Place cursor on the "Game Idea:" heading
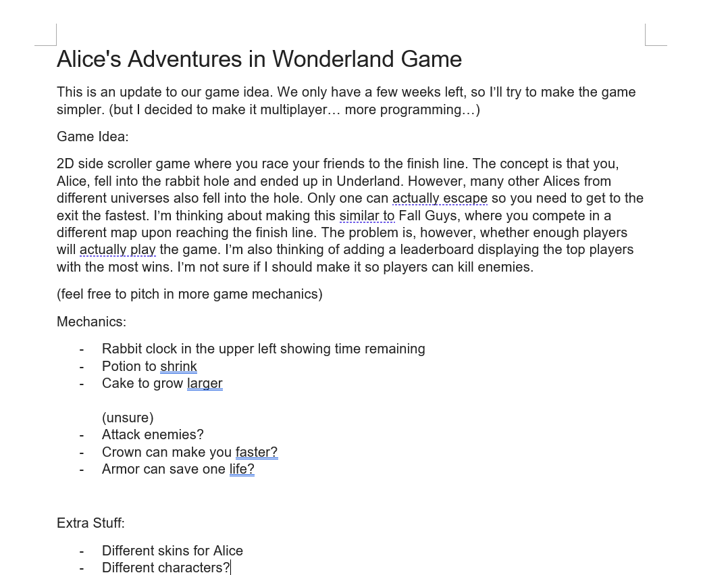728x575 pixels. [x=93, y=136]
